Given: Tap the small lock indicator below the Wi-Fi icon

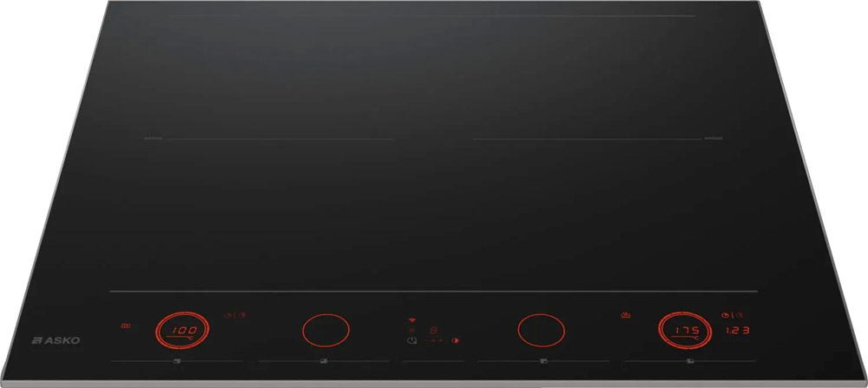Looking at the screenshot, I should (411, 330).
